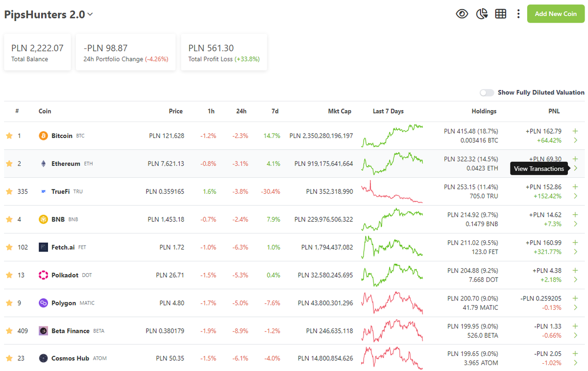
Task: Click the Beta Finance coin logo
Action: click(x=43, y=331)
